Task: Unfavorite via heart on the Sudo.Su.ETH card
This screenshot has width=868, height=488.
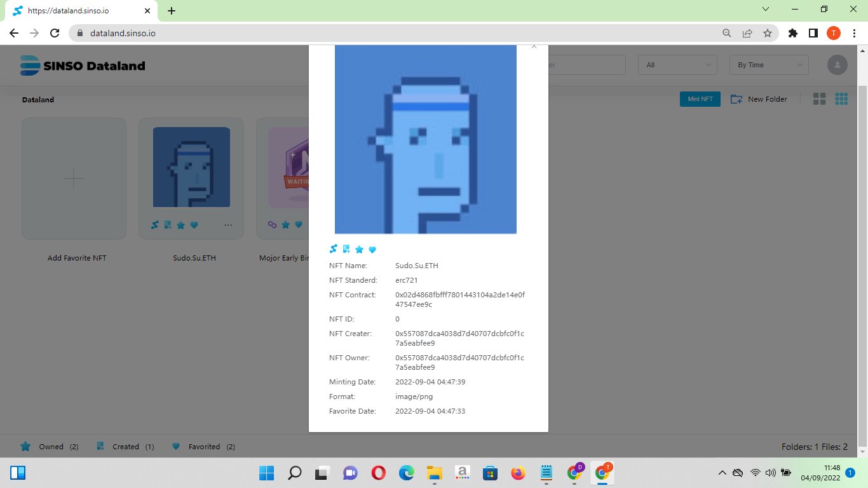Action: [194, 225]
